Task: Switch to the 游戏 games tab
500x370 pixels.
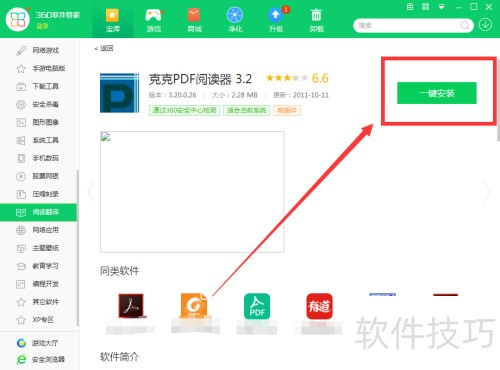Action: coord(154,20)
